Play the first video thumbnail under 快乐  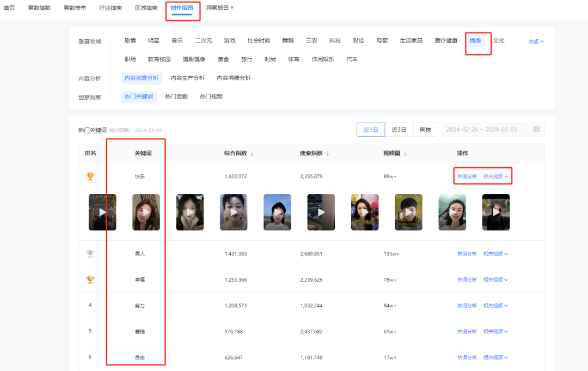102,212
